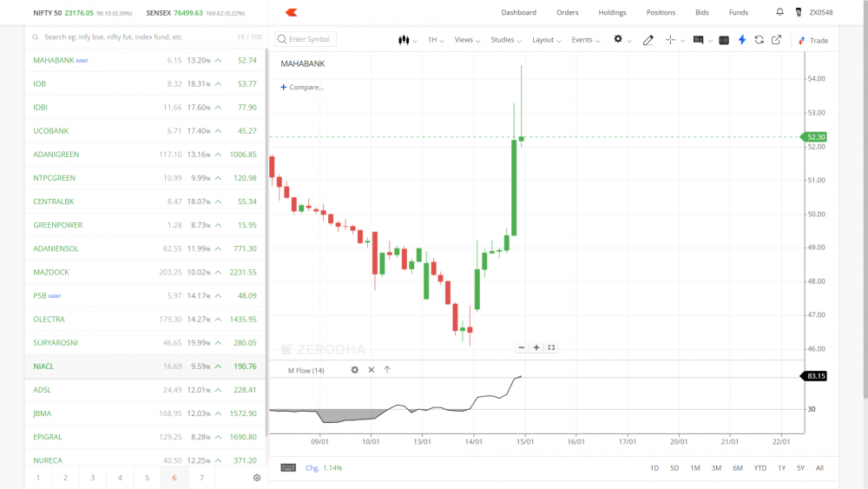Open the Events dropdown
Screen dimensions: 868x489
click(x=586, y=40)
